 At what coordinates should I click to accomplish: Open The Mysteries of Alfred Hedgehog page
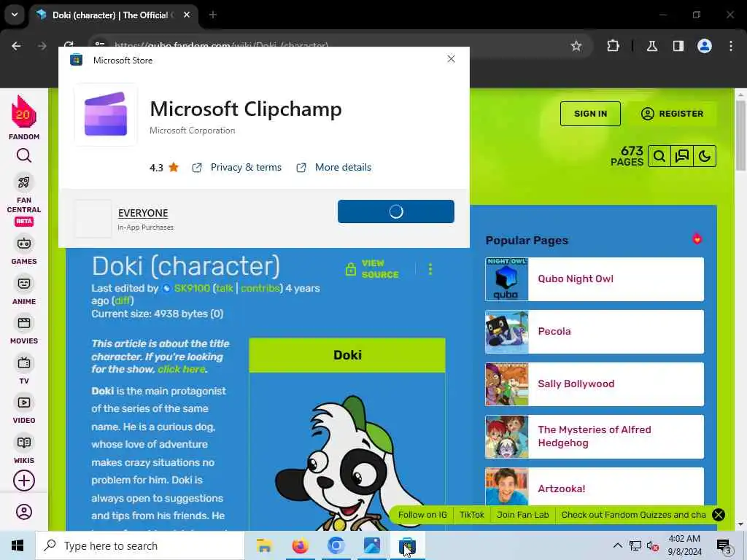click(594, 436)
